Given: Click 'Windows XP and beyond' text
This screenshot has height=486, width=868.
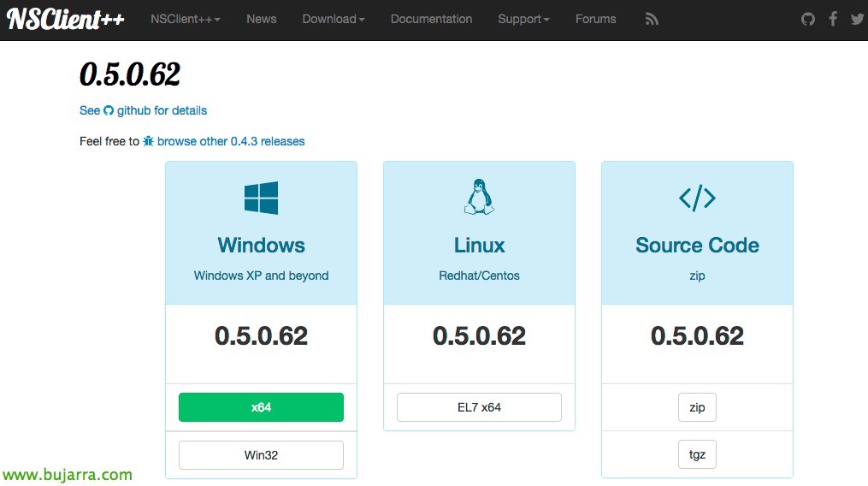Looking at the screenshot, I should coord(261,276).
